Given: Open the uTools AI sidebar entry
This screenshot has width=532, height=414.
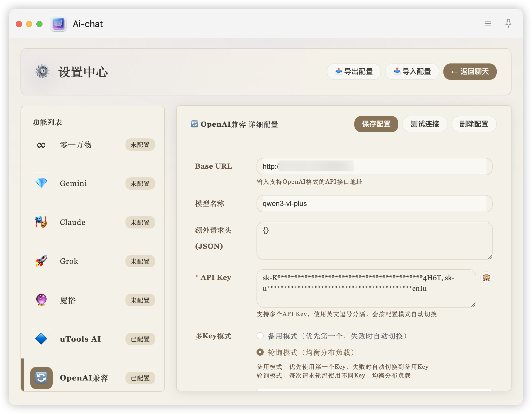Looking at the screenshot, I should coord(80,339).
